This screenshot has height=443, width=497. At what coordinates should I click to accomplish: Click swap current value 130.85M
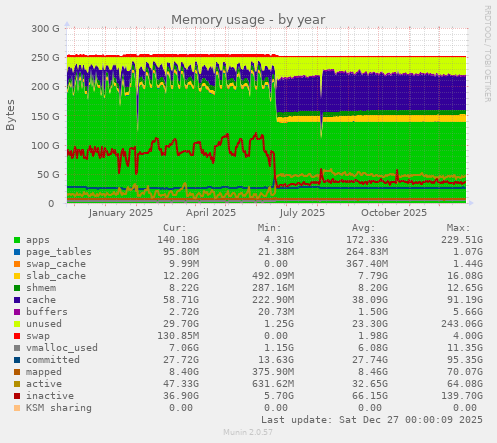tap(178, 336)
